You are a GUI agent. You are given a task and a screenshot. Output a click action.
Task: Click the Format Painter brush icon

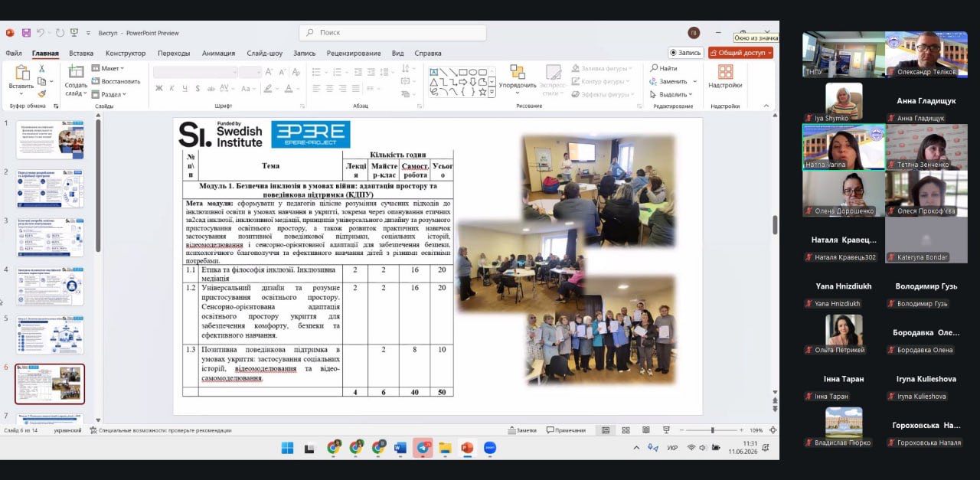pos(42,93)
